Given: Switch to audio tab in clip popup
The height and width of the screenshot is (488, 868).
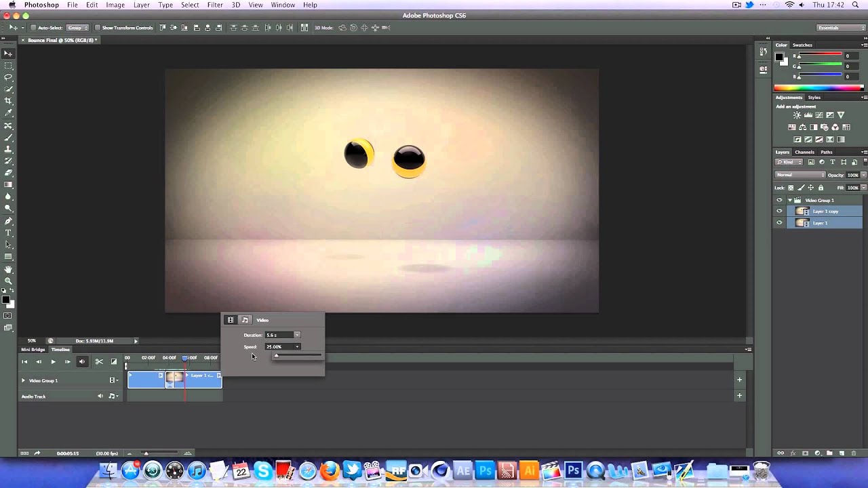Looking at the screenshot, I should [245, 320].
